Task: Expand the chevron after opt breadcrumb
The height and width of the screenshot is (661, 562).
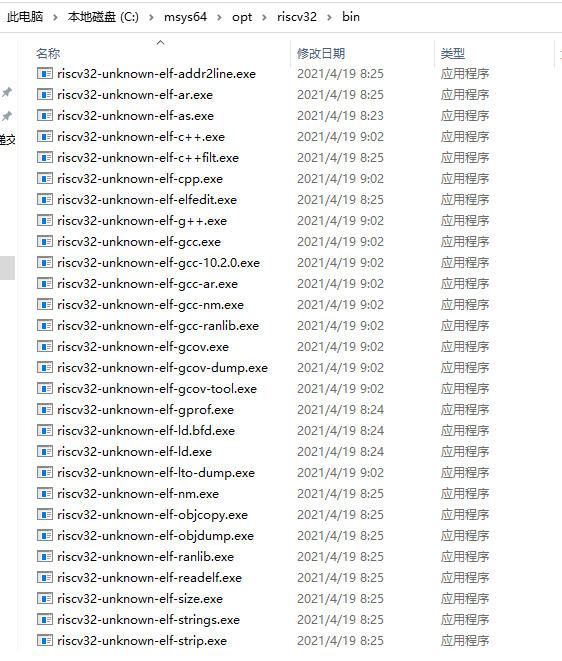Action: pos(264,17)
